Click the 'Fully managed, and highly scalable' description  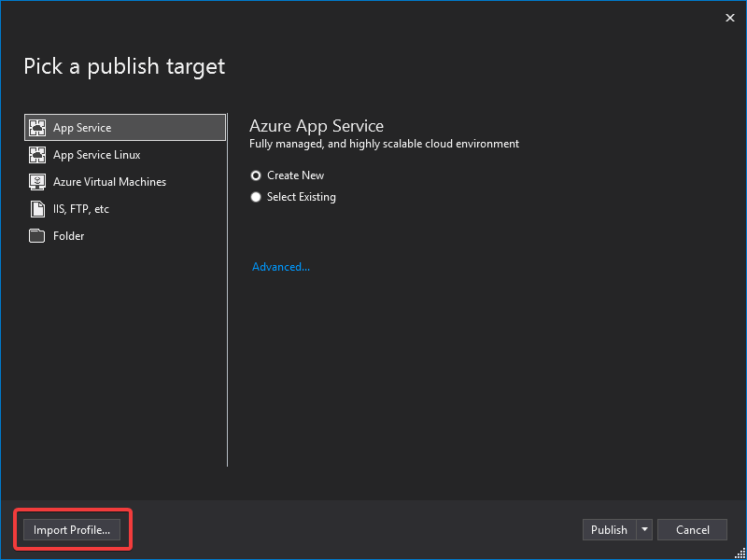pos(384,144)
